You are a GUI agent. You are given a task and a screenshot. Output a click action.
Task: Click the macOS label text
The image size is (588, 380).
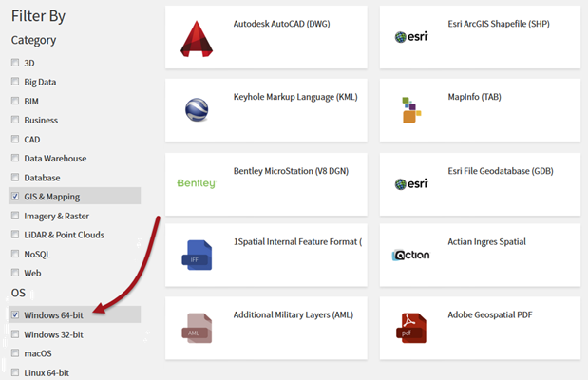38,353
